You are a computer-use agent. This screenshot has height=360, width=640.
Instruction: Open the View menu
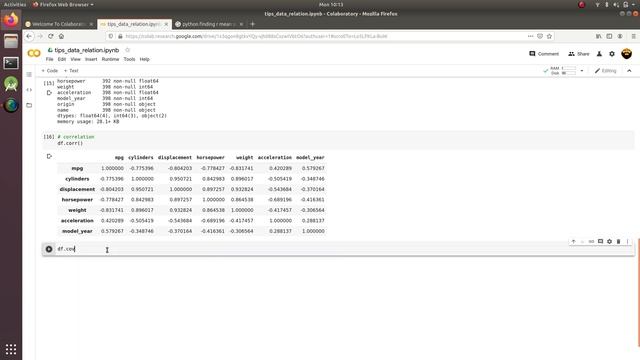coord(76,59)
